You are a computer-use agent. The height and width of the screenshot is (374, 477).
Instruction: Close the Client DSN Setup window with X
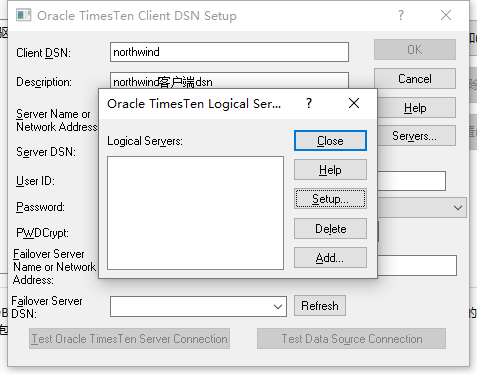(446, 15)
